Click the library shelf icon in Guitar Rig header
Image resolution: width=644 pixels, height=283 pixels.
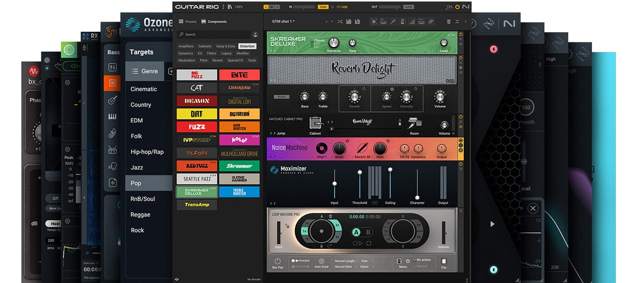point(230,7)
